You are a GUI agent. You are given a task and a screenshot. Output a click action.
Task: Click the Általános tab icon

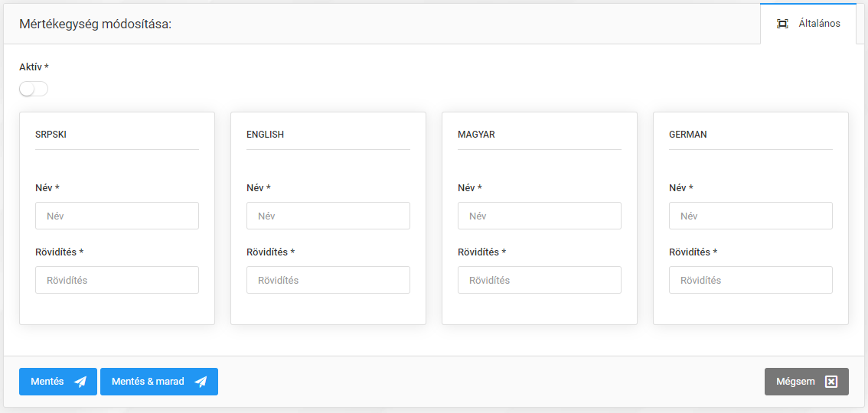click(782, 24)
